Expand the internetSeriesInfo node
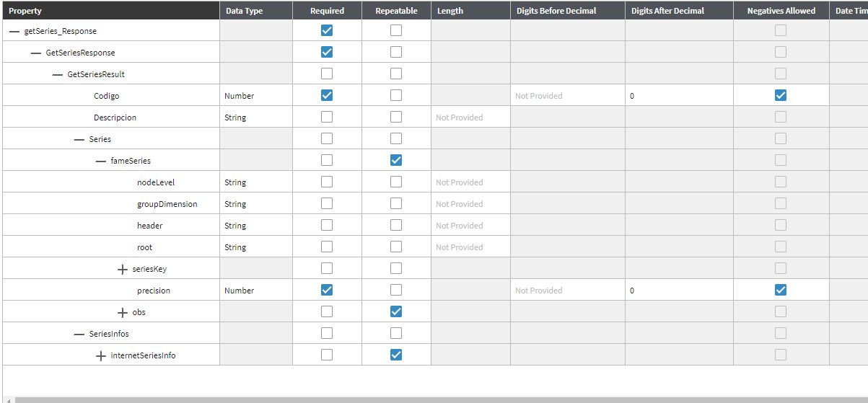Image resolution: width=868 pixels, height=403 pixels. pos(100,355)
